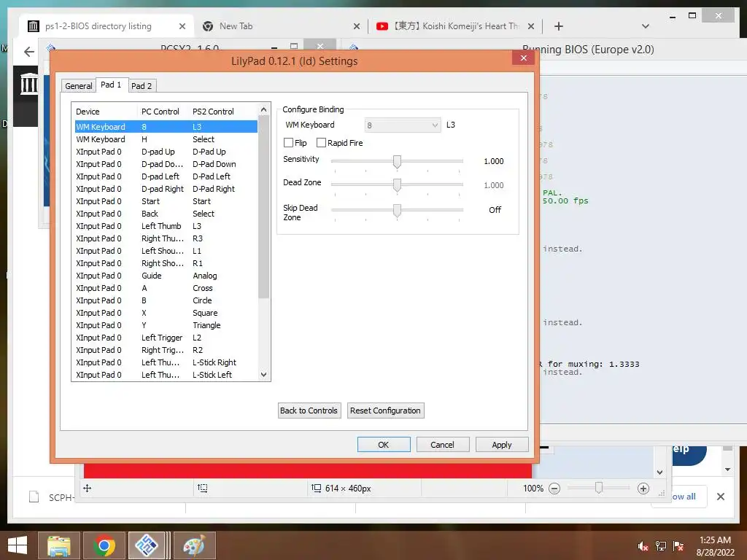Open a new Chrome tab with plus
This screenshot has width=747, height=560.
(x=558, y=26)
